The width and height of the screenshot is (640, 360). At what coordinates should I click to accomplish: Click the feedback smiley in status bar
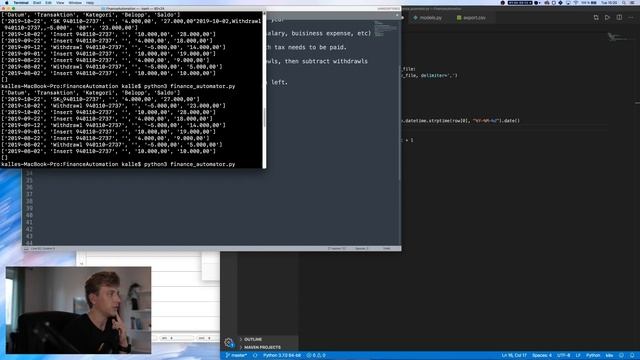(x=621, y=356)
